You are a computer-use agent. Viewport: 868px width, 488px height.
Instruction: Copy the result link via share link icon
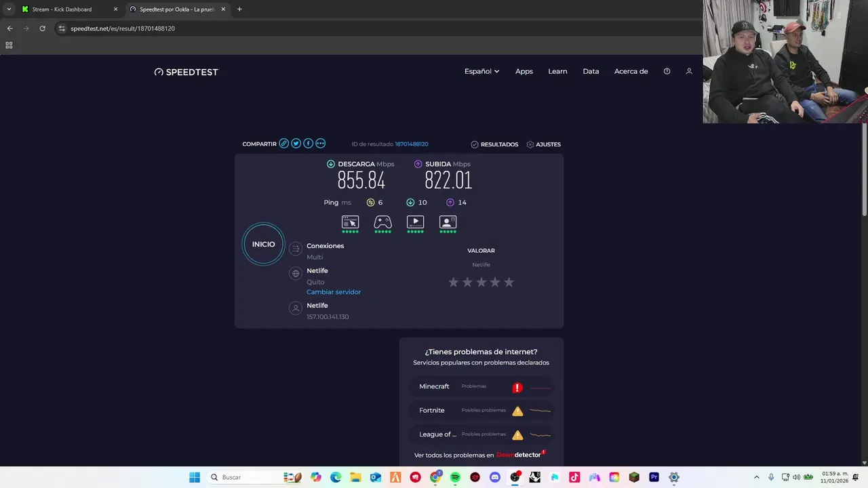284,144
